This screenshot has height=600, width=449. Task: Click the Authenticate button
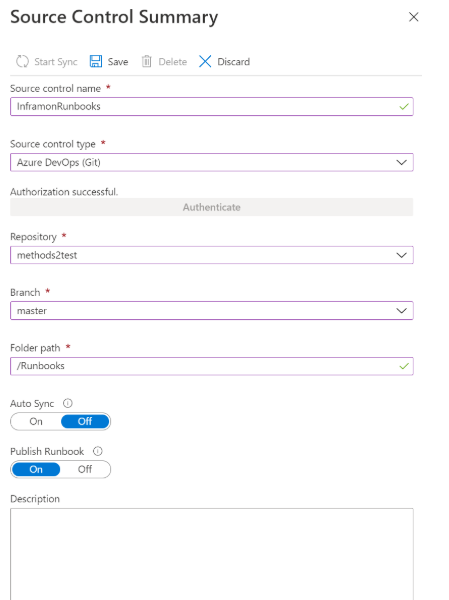[212, 207]
